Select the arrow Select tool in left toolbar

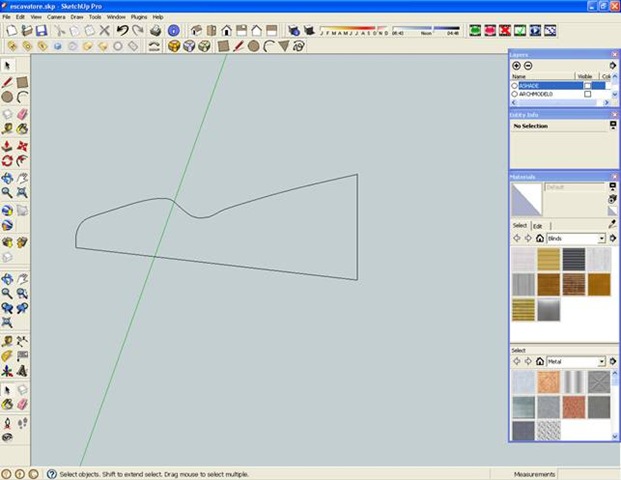click(7, 65)
